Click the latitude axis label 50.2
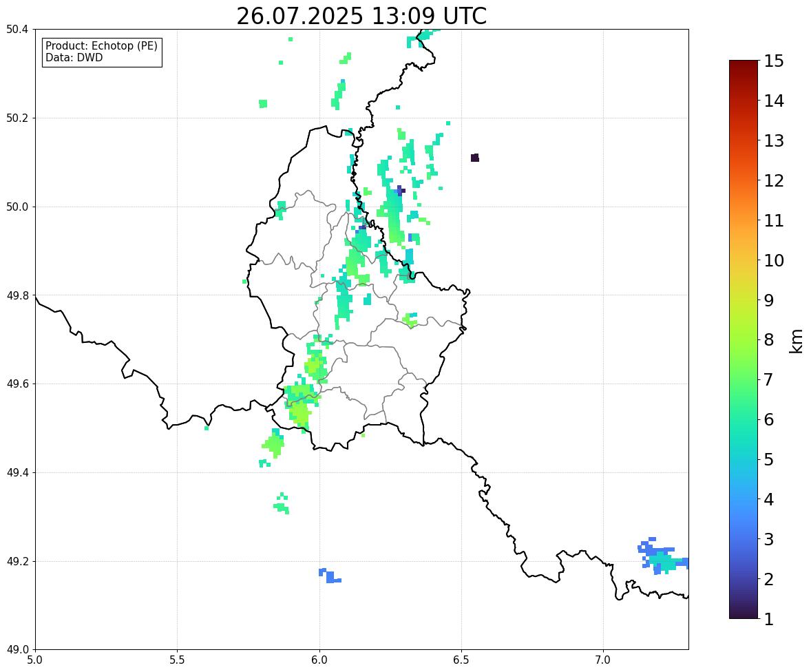 pos(17,118)
